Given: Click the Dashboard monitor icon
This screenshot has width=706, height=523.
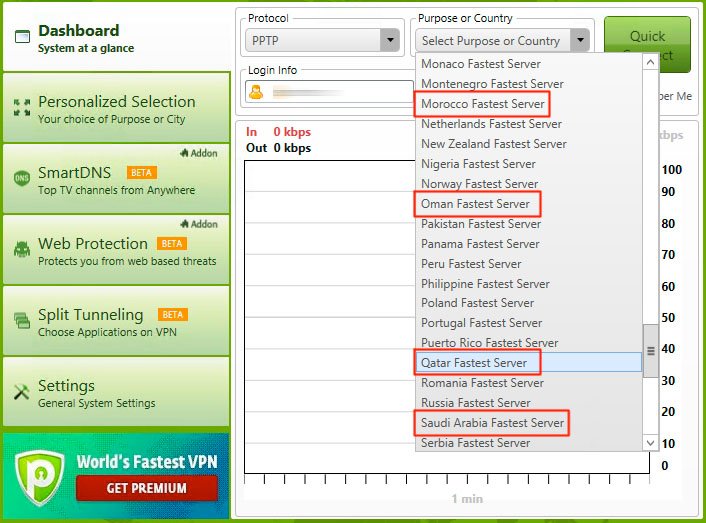Looking at the screenshot, I should coord(22,36).
